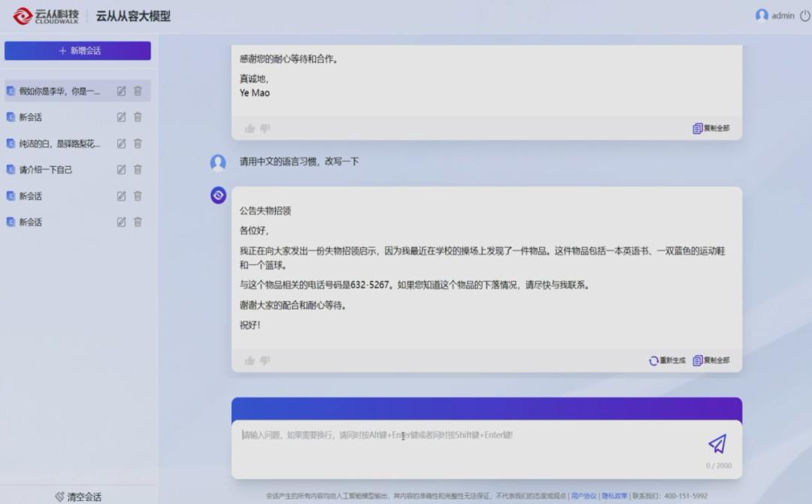Open the 用户协议 link

[x=583, y=496]
